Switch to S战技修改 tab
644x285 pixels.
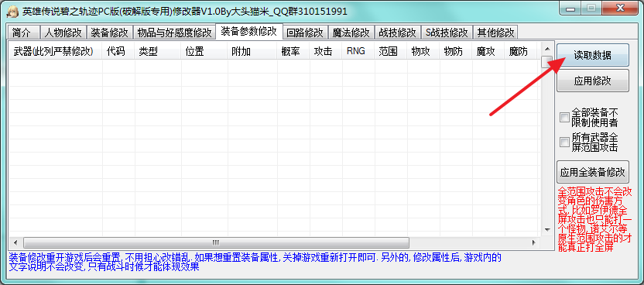pyautogui.click(x=447, y=33)
